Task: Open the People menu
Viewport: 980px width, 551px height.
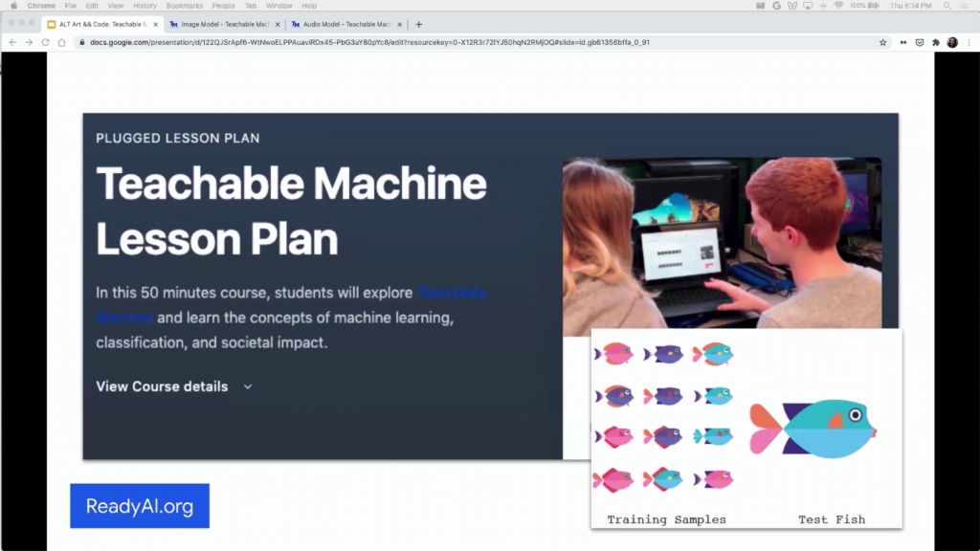Action: coord(223,6)
